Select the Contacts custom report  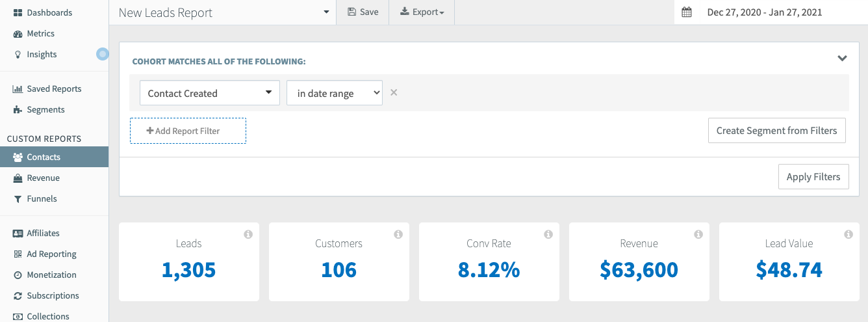pos(54,157)
